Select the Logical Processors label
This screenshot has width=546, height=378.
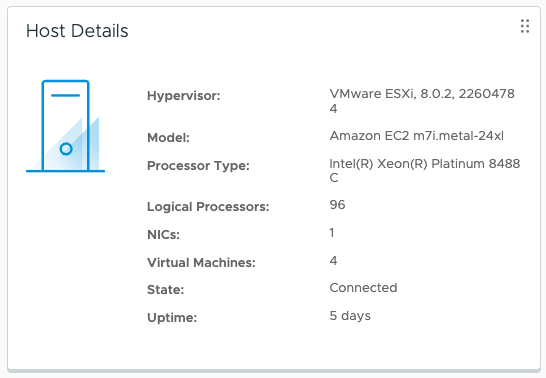(208, 207)
